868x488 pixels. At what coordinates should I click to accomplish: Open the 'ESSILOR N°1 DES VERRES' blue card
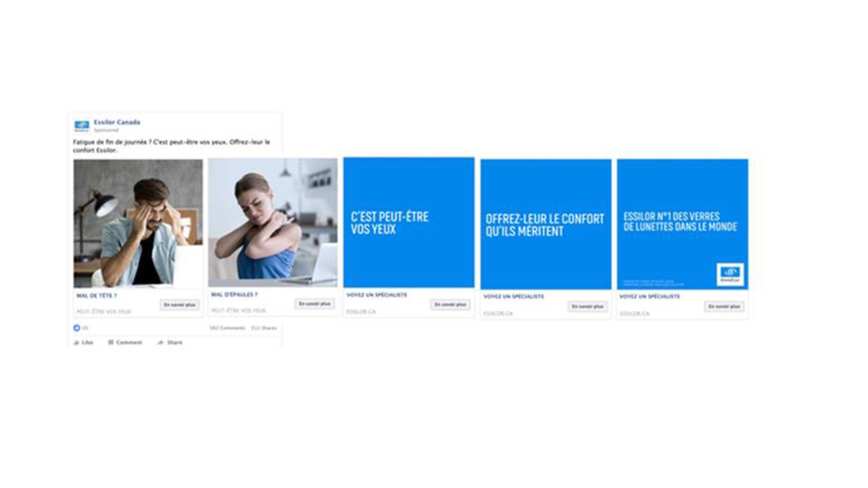[683, 224]
